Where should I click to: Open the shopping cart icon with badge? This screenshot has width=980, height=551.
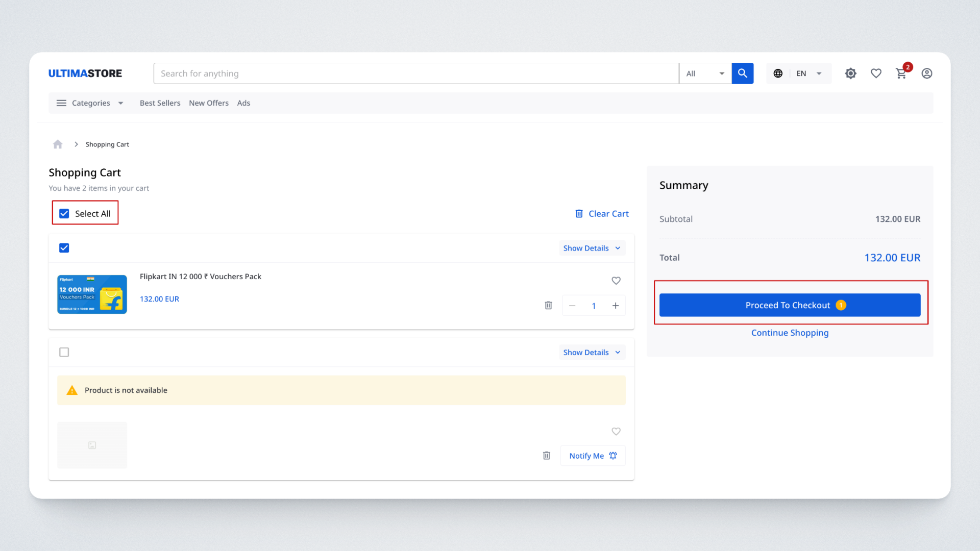901,73
